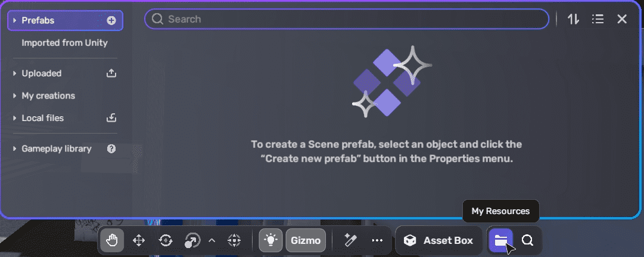Click the magnifier icon in bottom toolbar
Viewport: 644px width, 257px height.
point(527,240)
